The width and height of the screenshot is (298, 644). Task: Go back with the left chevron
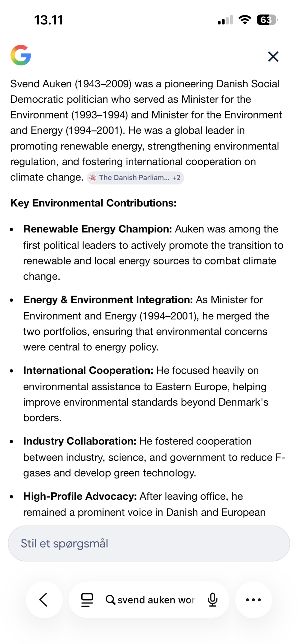point(44,600)
